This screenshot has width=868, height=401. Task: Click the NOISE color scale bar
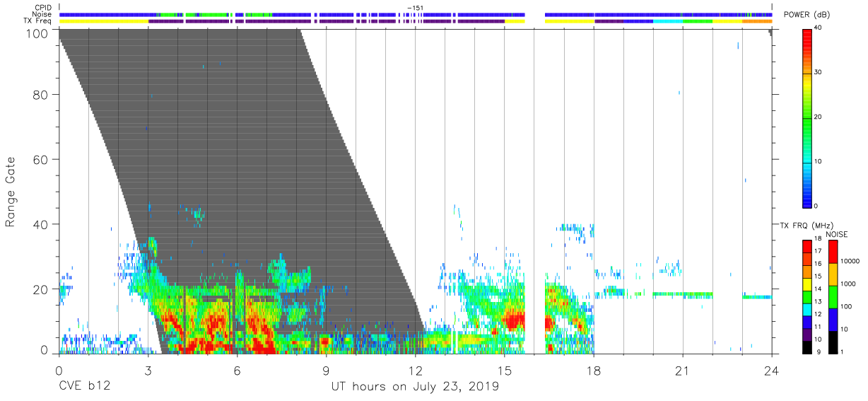[x=833, y=296]
